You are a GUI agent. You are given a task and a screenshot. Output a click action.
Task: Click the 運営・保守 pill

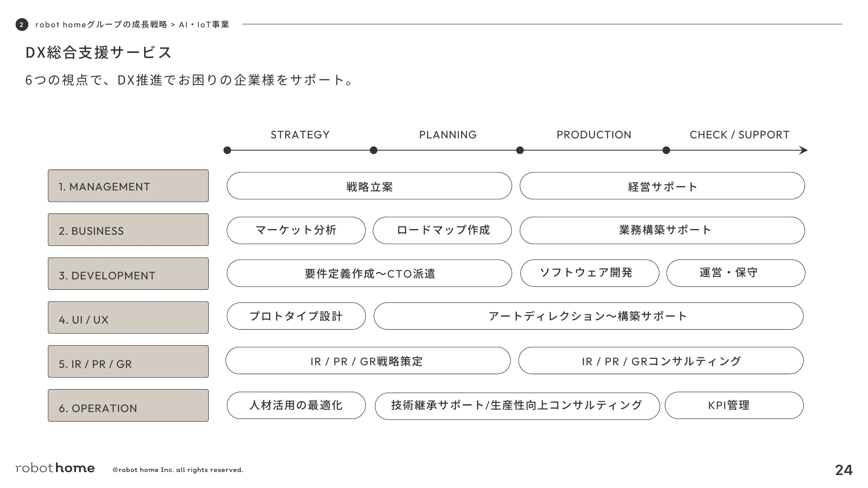[x=736, y=273]
